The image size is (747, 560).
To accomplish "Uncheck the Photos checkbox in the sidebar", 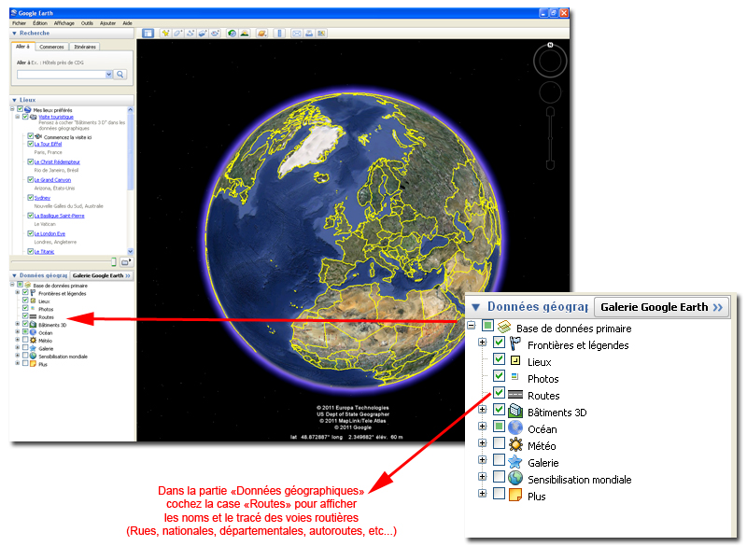I will click(x=25, y=308).
